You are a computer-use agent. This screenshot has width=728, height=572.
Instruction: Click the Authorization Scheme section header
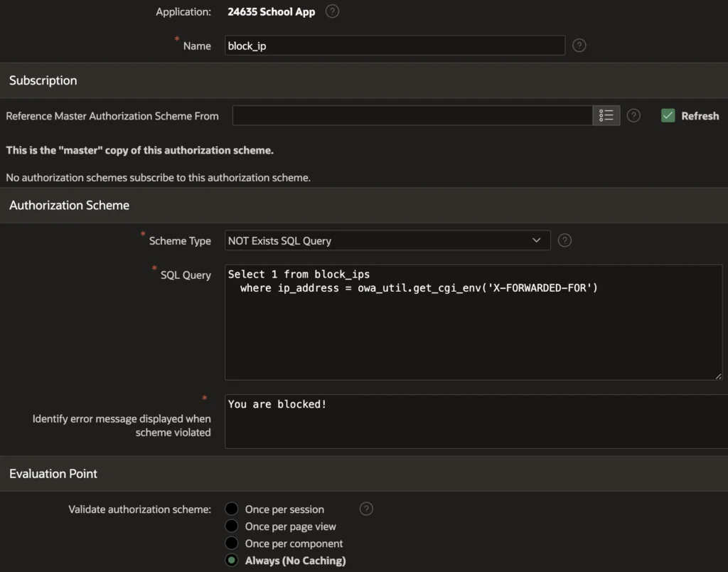point(364,206)
